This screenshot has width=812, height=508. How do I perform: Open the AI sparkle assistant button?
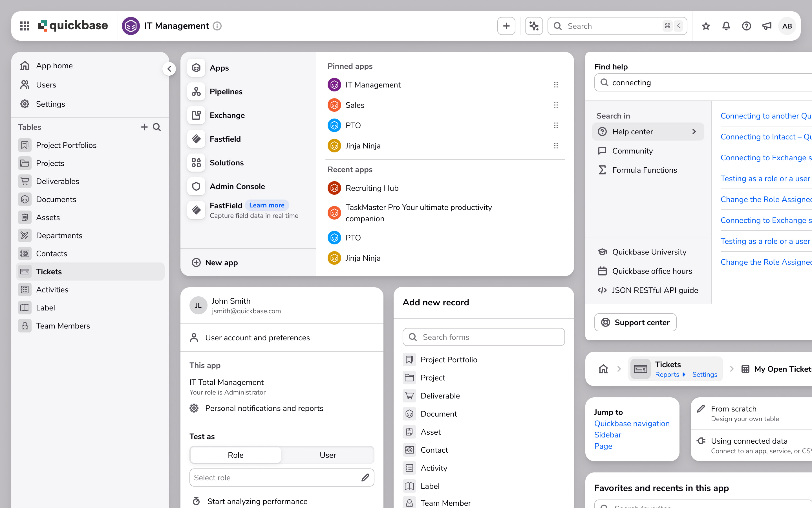533,26
